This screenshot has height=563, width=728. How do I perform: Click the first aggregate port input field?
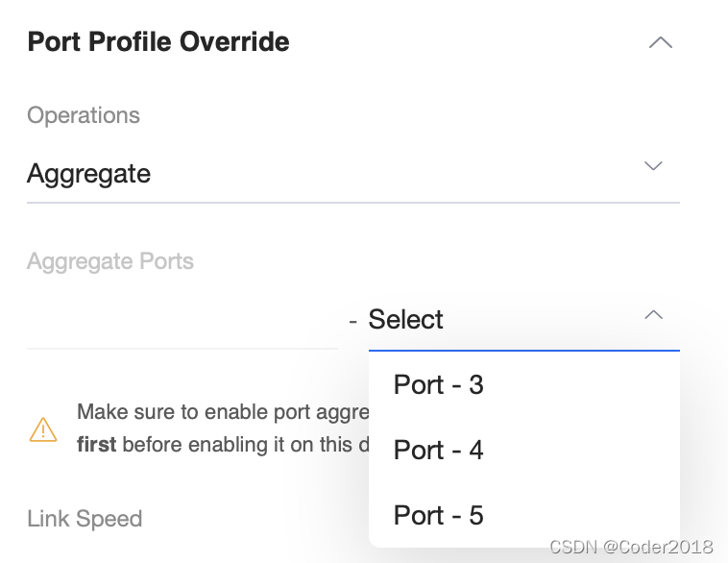[x=182, y=321]
